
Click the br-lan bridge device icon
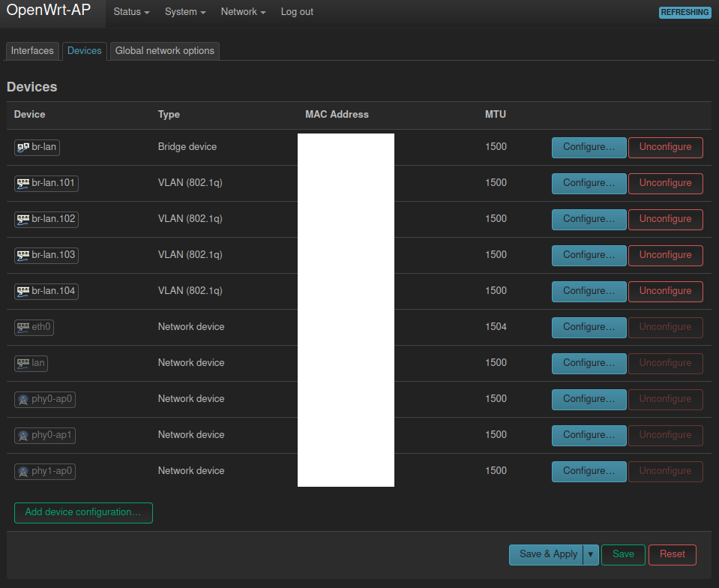coord(23,147)
